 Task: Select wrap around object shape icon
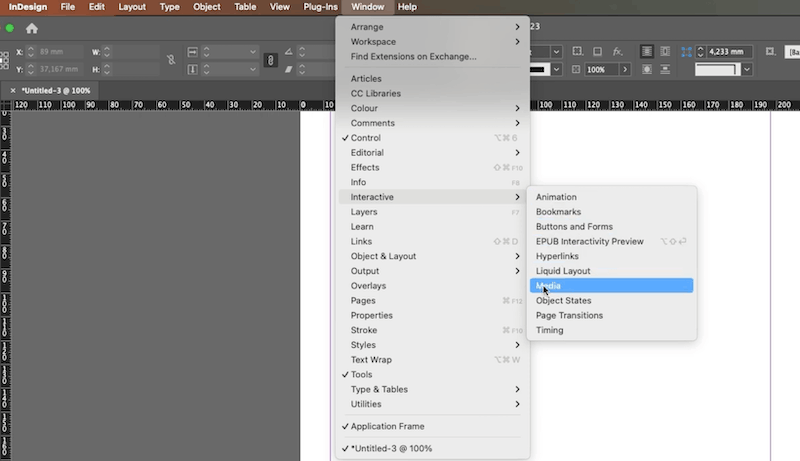click(x=646, y=69)
